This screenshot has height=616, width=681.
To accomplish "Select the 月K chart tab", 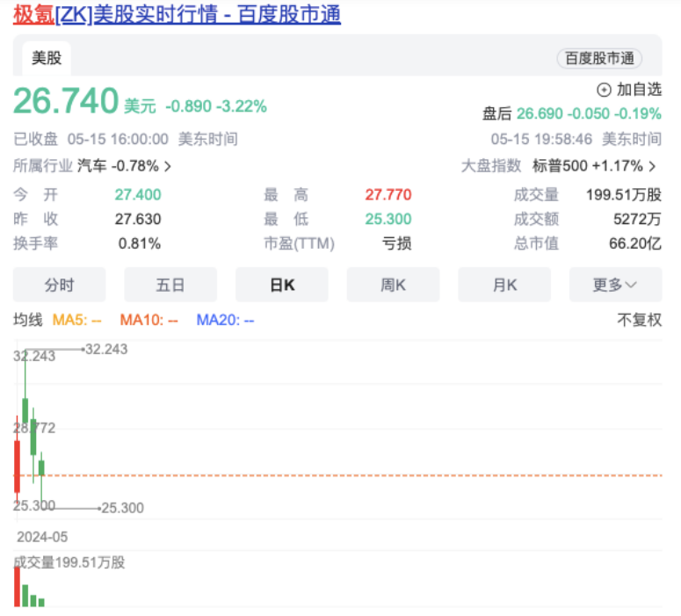I will pos(504,285).
